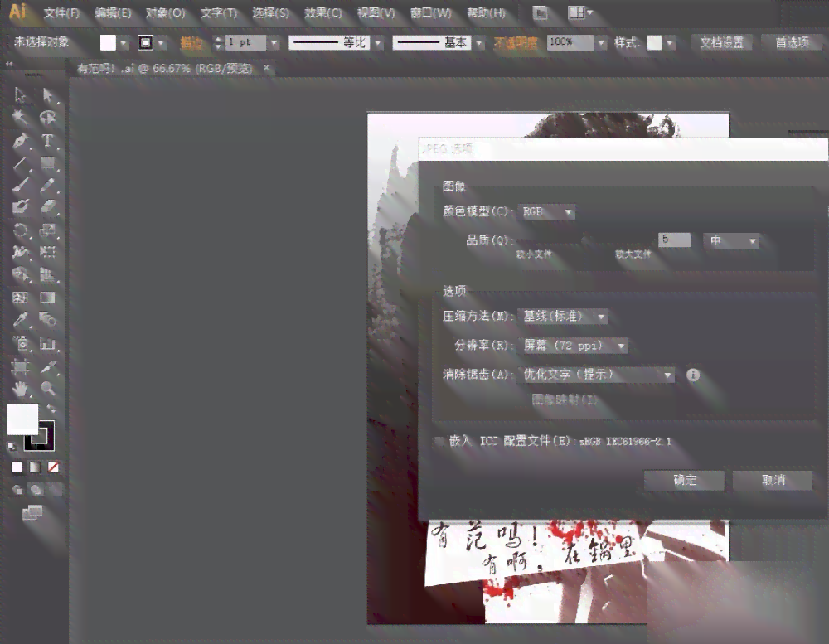Select the Direct Selection tool

[x=47, y=95]
